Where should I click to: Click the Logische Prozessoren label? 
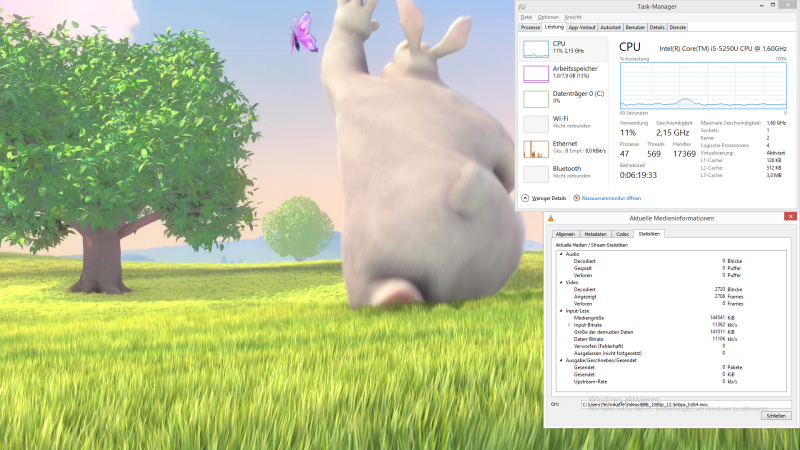tap(724, 145)
